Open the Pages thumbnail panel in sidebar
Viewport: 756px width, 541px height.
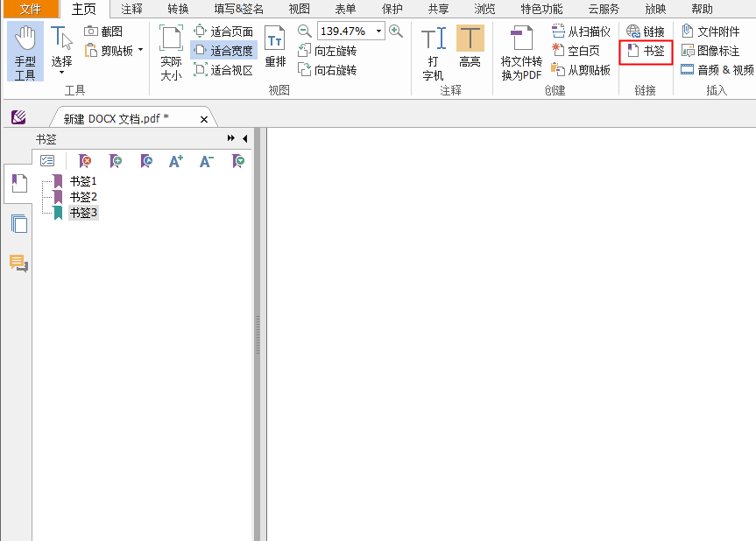tap(18, 223)
